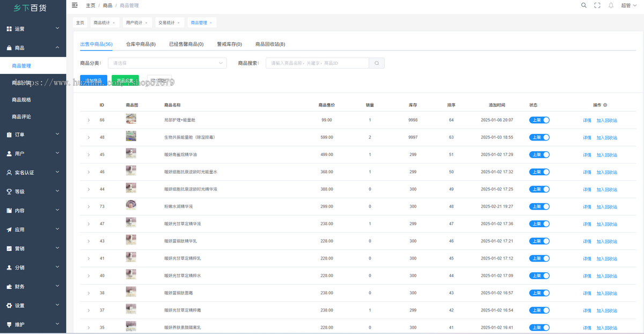Switch to the 警戒库存(0) tab
644x334 pixels.
tap(229, 44)
